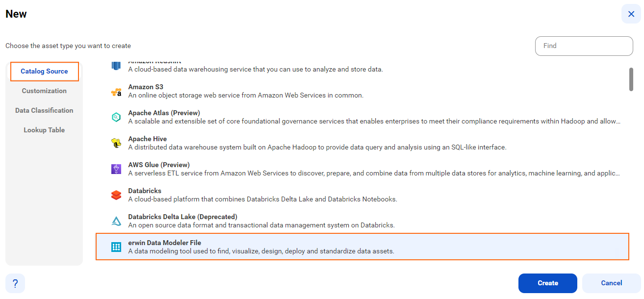The image size is (644, 299).
Task: Click the AWS Glue icon
Action: click(116, 169)
